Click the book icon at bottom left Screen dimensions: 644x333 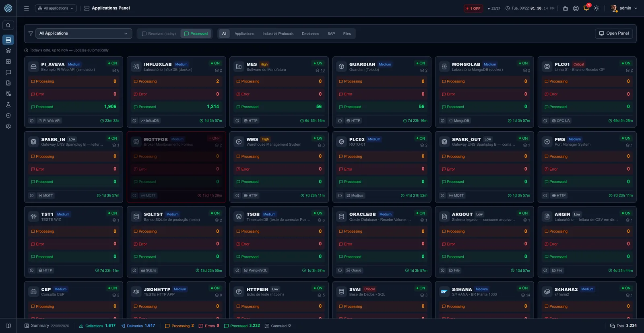[8, 326]
